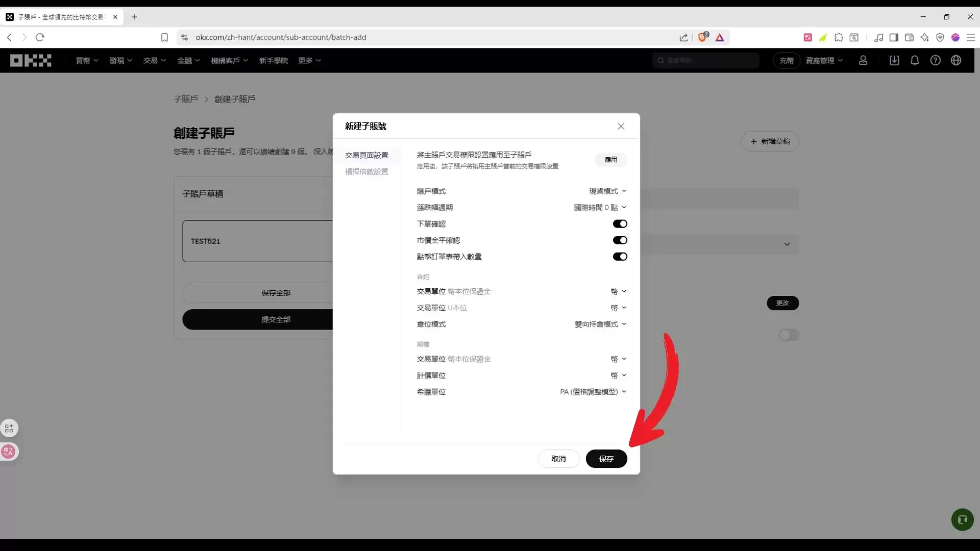Open the language globe icon
Image resolution: width=980 pixels, height=551 pixels.
click(957, 60)
